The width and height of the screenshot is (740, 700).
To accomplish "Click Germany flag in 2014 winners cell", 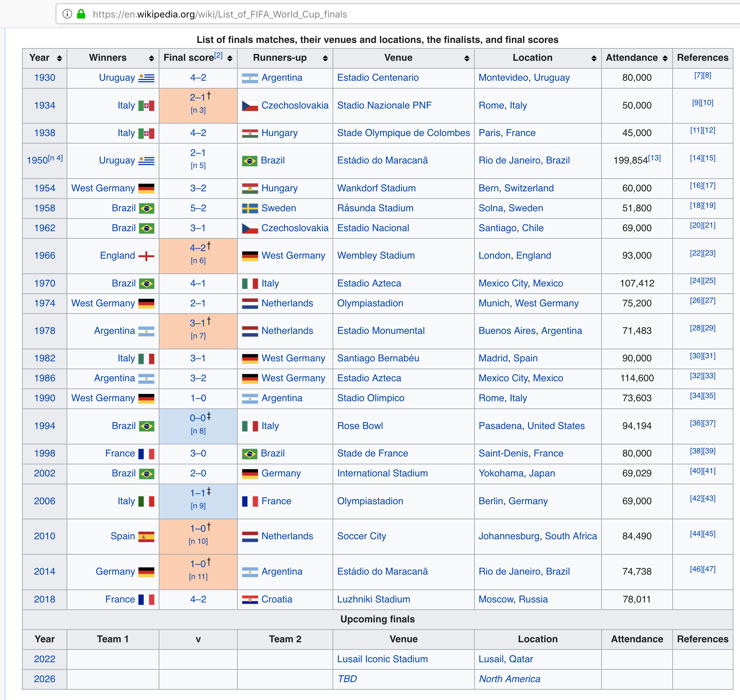I will 146,572.
